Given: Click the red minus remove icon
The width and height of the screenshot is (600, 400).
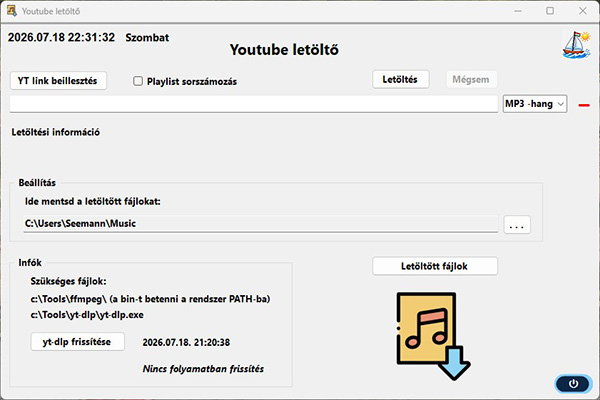Looking at the screenshot, I should 584,105.
